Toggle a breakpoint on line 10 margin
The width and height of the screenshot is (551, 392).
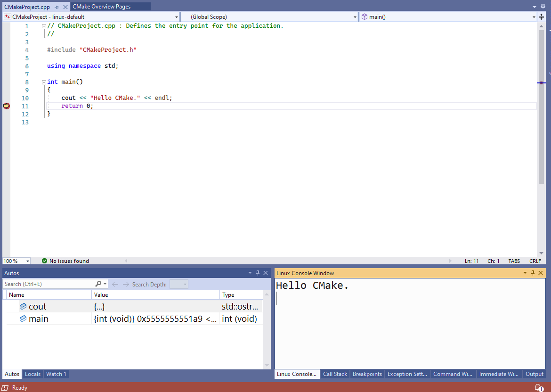coord(7,98)
